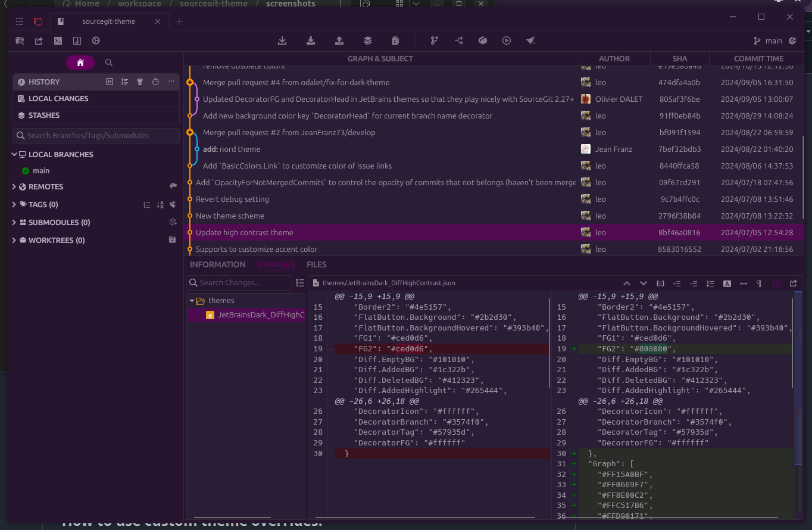The width and height of the screenshot is (812, 530).
Task: Click the add new tag icon
Action: tap(173, 205)
